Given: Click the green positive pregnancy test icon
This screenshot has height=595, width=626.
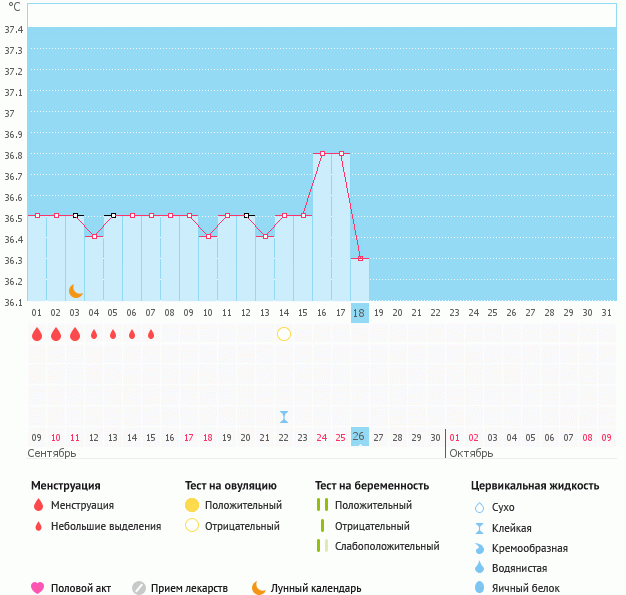Looking at the screenshot, I should click(322, 506).
